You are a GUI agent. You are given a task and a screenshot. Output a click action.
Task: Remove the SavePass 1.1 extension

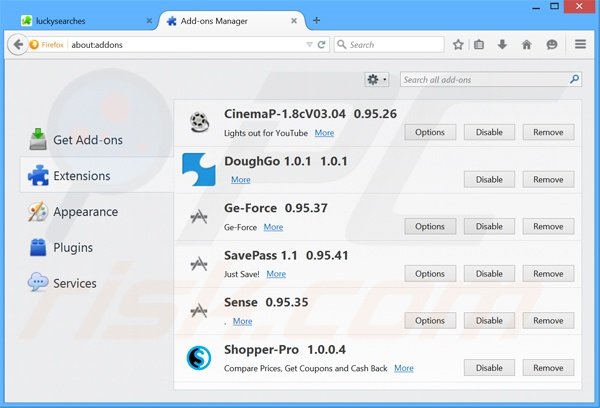[x=548, y=274]
